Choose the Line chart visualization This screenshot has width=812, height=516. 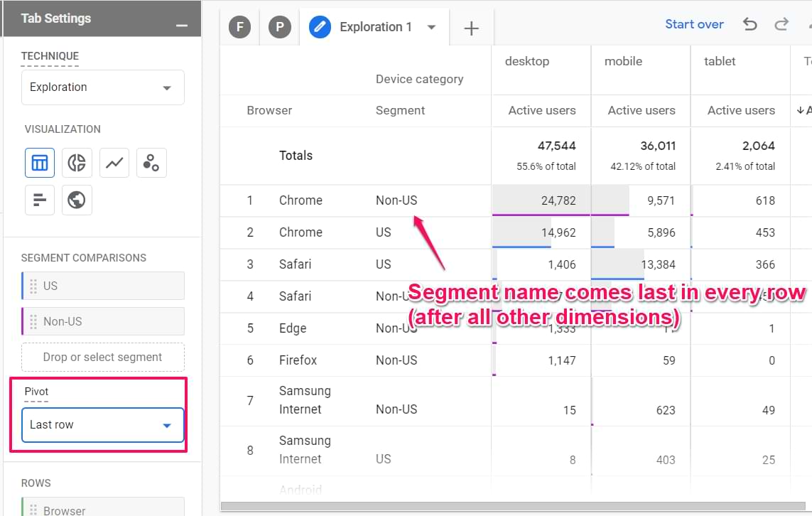[x=114, y=163]
